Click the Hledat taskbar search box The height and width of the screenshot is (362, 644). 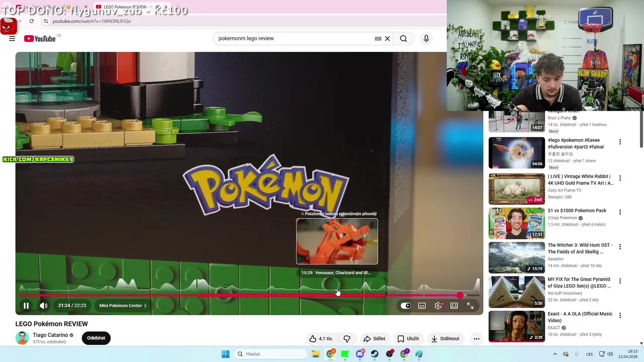[x=271, y=354]
